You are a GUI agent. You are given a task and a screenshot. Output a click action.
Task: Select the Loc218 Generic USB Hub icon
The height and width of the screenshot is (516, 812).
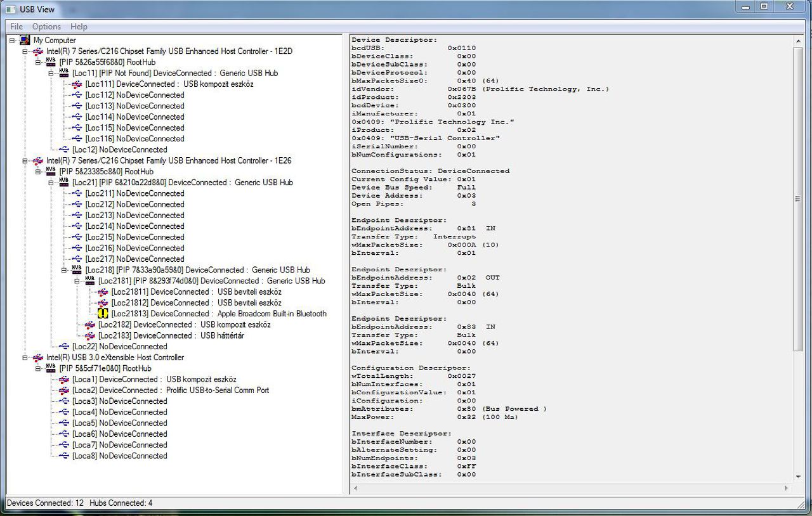point(77,270)
